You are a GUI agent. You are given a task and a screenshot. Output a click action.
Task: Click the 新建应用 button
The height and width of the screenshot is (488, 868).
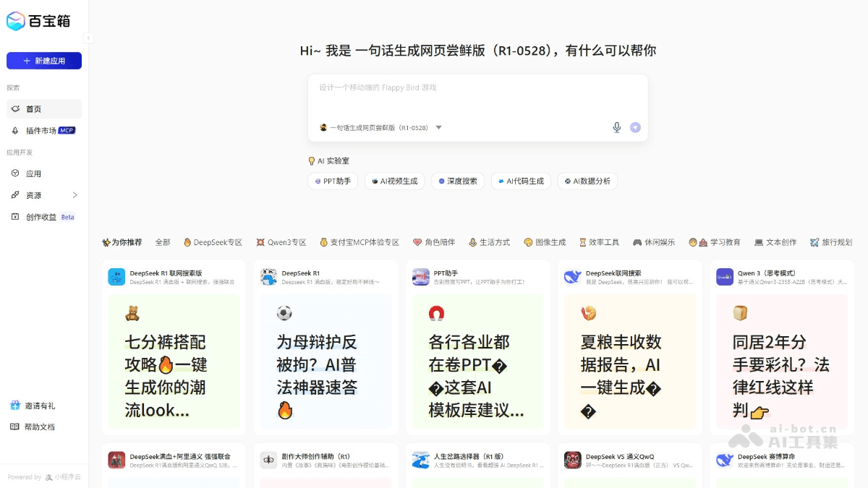click(43, 61)
